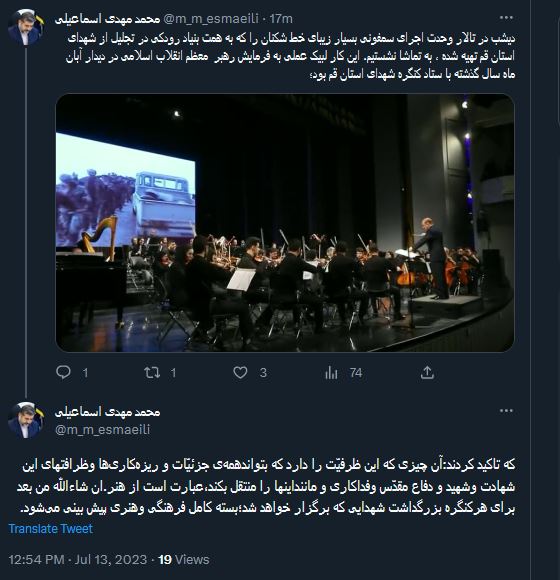This screenshot has height=580, width=560.
Task: Open @m_m_esmaeili handle in first tweet
Action: click(211, 18)
